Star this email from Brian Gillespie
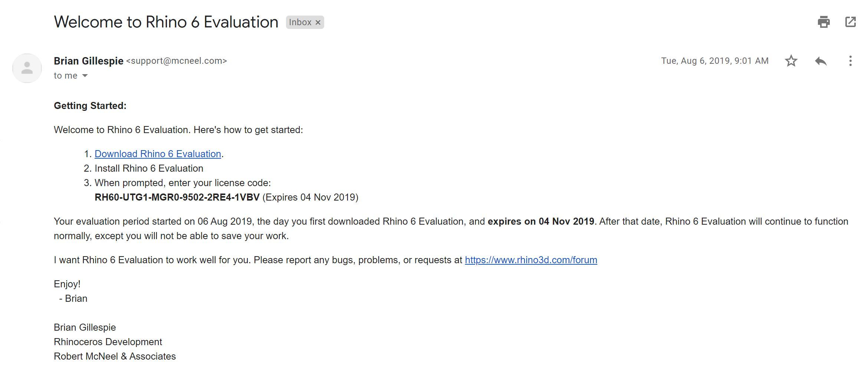The image size is (868, 390). 791,61
